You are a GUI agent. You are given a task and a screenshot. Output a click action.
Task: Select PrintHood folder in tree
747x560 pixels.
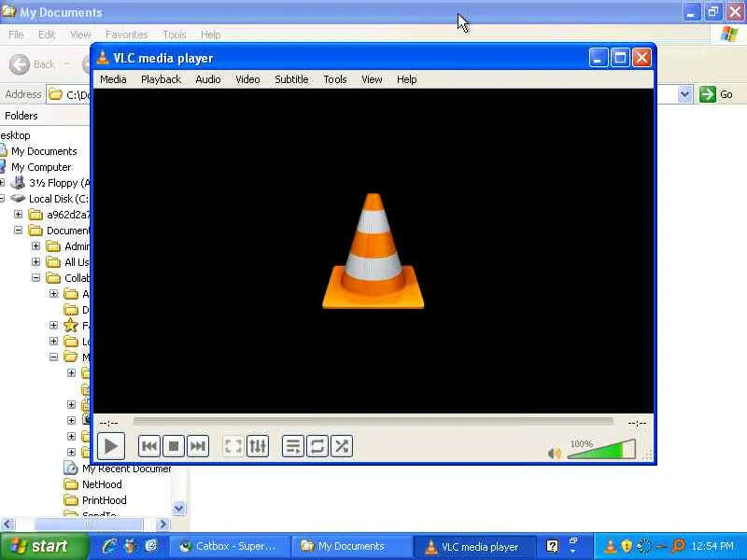coord(104,500)
